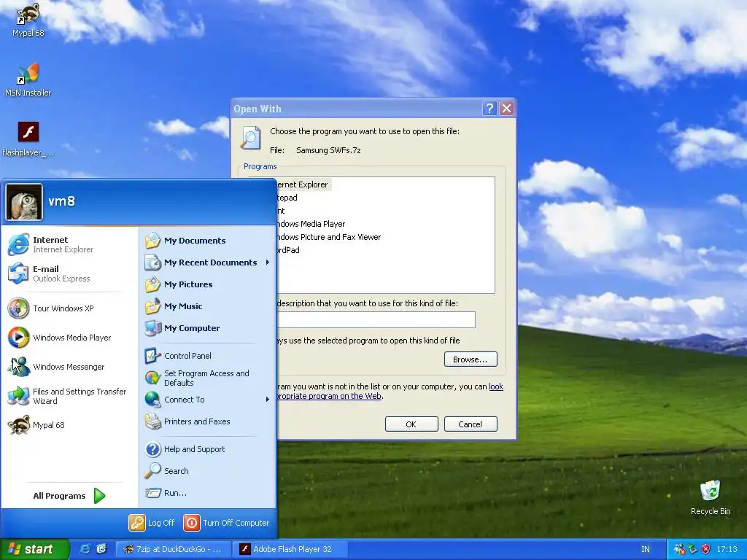Image resolution: width=747 pixels, height=560 pixels.
Task: Select Notepad entry in Programs list
Action: click(x=287, y=198)
